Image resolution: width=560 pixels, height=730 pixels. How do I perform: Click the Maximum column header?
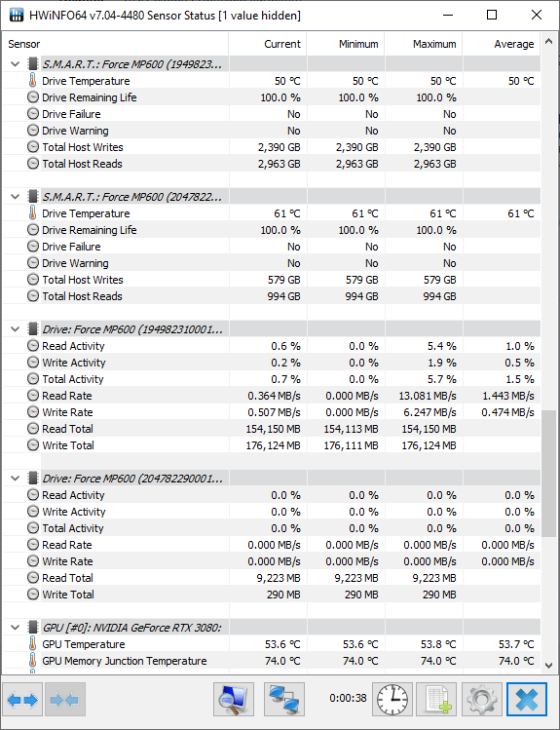[x=424, y=44]
